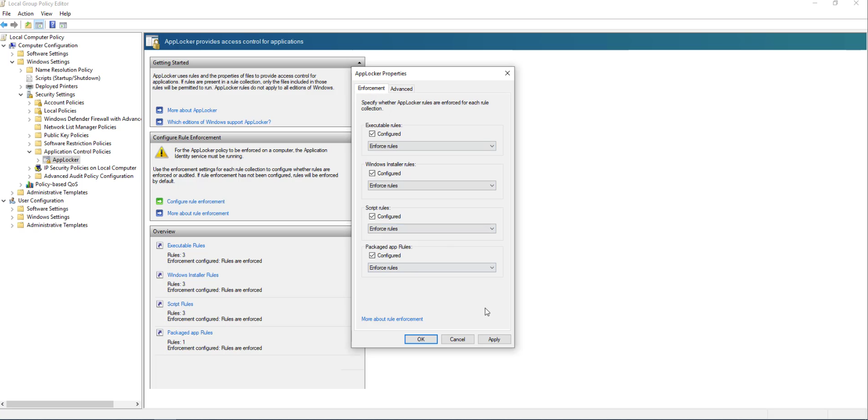Uncheck Configured under Windows Installer rules
The height and width of the screenshot is (420, 868).
tap(372, 173)
